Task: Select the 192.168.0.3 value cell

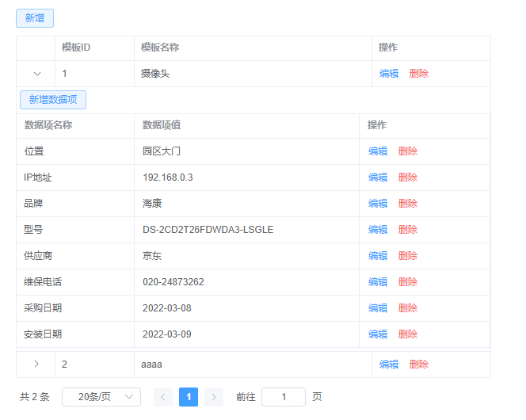Action: [x=246, y=178]
